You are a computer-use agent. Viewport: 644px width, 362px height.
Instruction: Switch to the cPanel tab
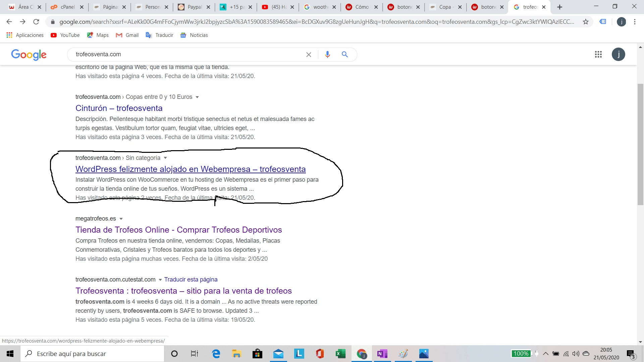pyautogui.click(x=67, y=7)
